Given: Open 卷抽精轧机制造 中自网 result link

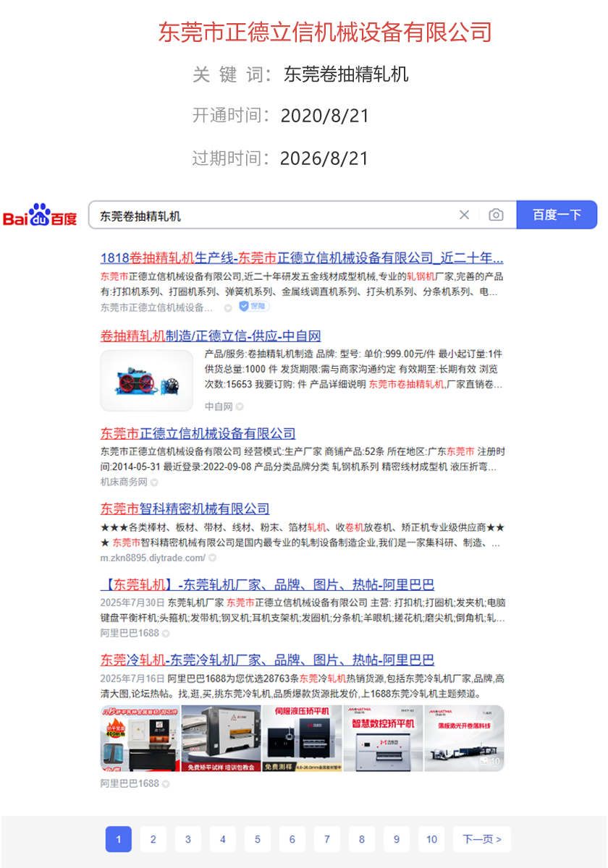Looking at the screenshot, I should point(211,336).
